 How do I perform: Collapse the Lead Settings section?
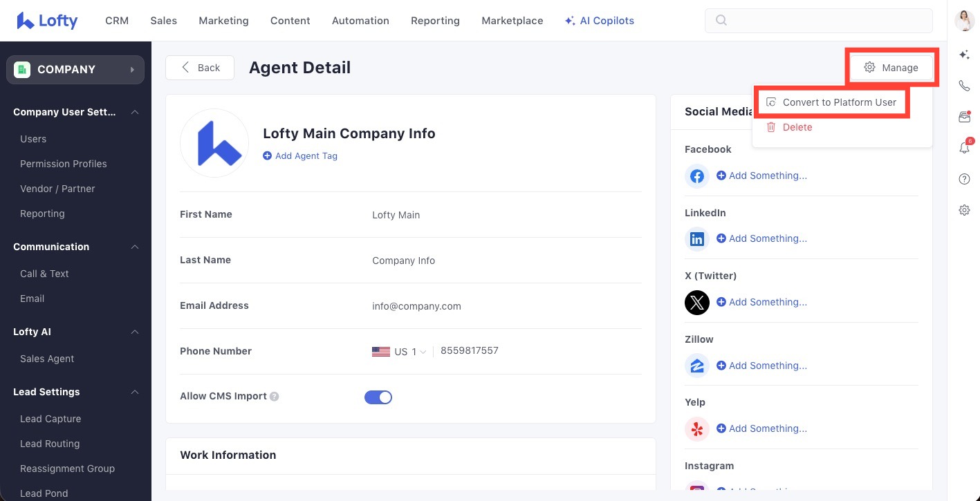pyautogui.click(x=135, y=392)
